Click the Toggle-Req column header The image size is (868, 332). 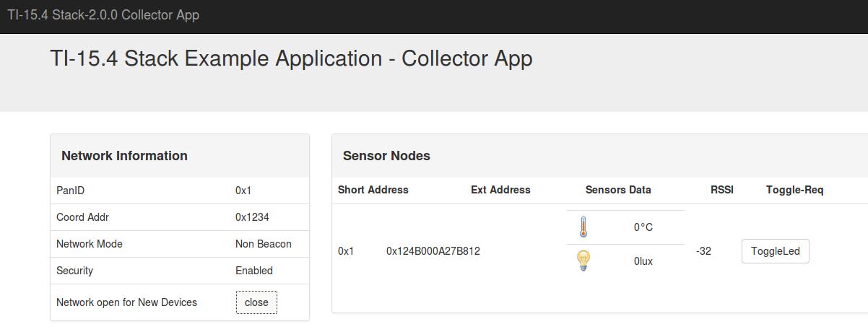coord(794,190)
